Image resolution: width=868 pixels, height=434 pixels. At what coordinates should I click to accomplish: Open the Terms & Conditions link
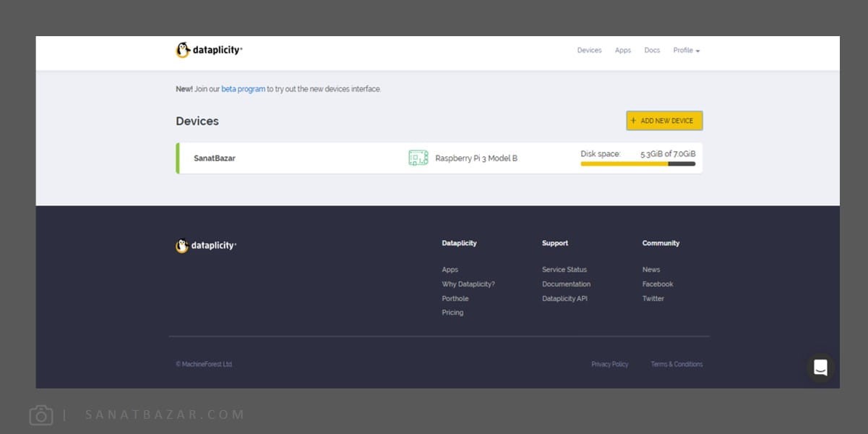pyautogui.click(x=676, y=365)
